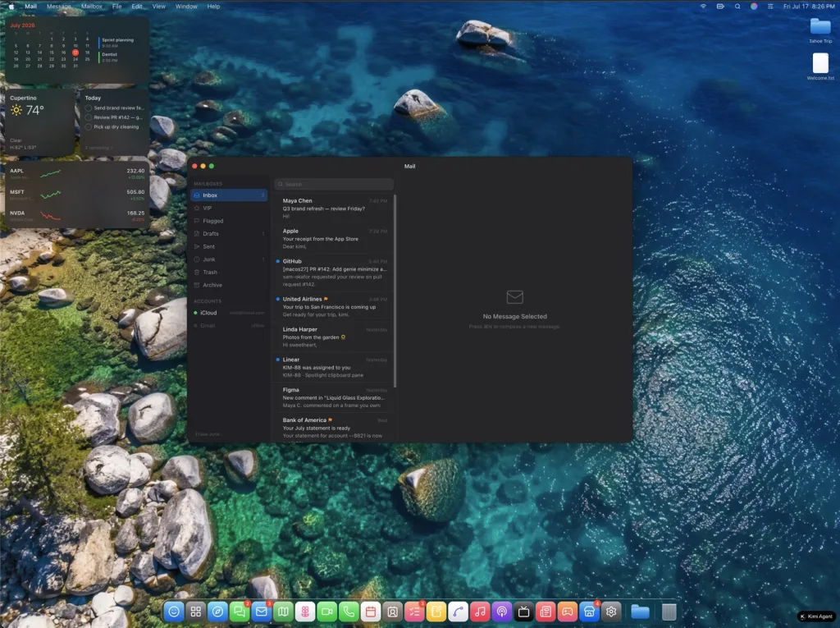
Task: Open Control Center from menu bar
Action: (x=770, y=7)
